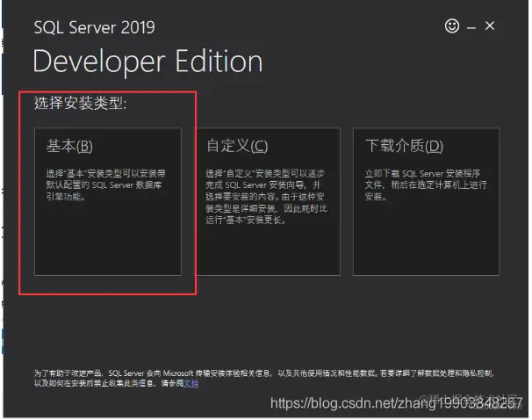Viewport: 532px width, 420px height.
Task: Choose the 下载介质(D) download media option
Action: click(426, 201)
